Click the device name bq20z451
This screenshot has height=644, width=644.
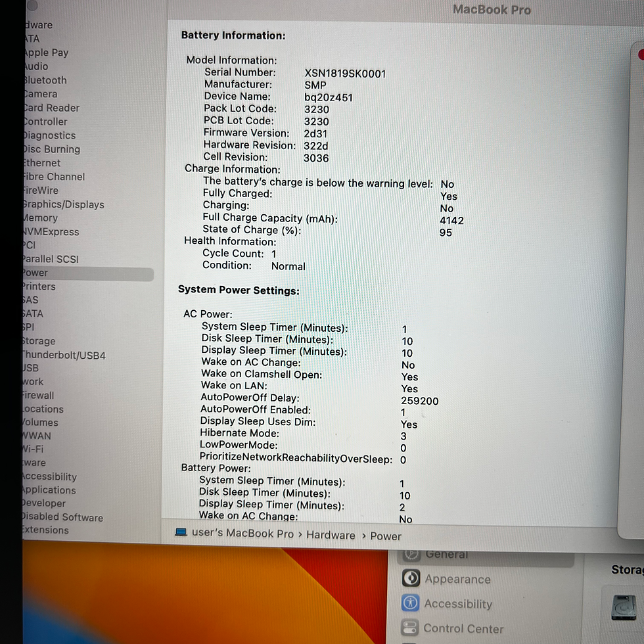pyautogui.click(x=328, y=98)
